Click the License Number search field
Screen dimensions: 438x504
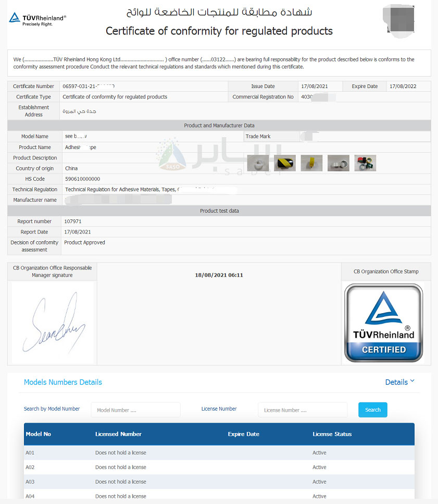click(x=302, y=410)
